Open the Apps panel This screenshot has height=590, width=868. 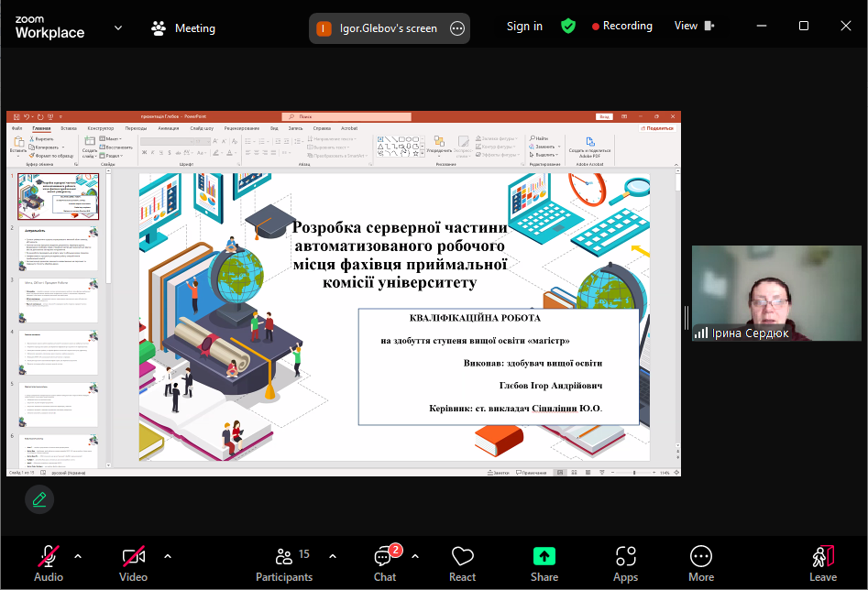tap(626, 563)
